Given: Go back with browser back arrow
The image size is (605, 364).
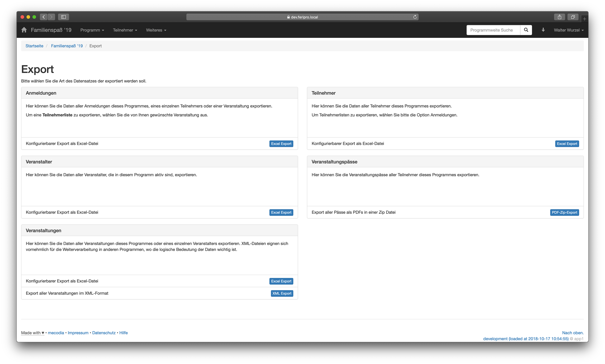Looking at the screenshot, I should 44,17.
